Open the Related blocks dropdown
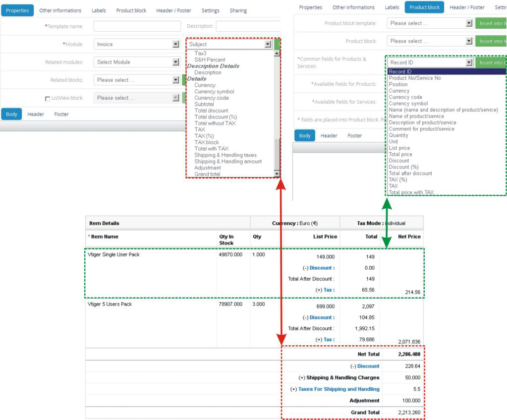Viewport: 507px width, 420px height. click(x=137, y=80)
